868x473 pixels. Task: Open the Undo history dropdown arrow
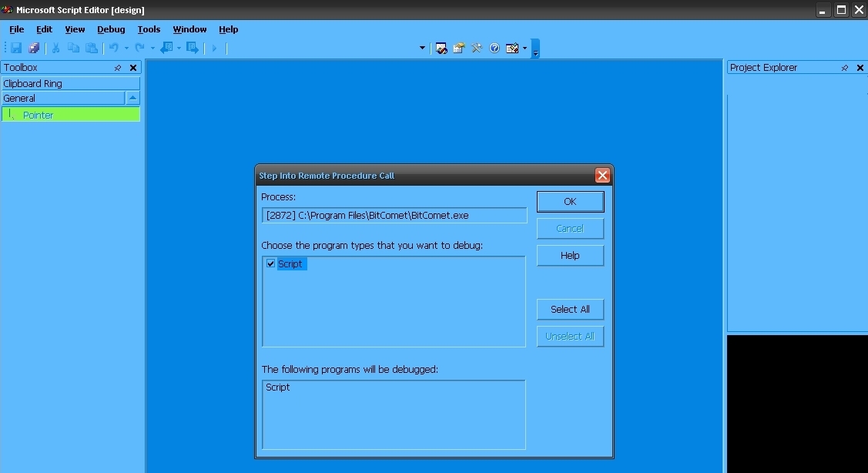[126, 48]
